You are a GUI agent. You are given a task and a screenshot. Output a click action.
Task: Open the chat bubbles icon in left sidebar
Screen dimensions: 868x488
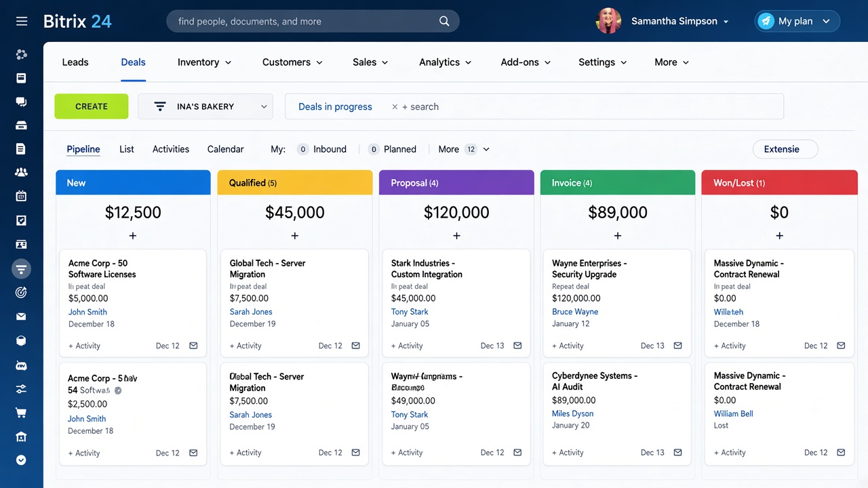coord(21,102)
